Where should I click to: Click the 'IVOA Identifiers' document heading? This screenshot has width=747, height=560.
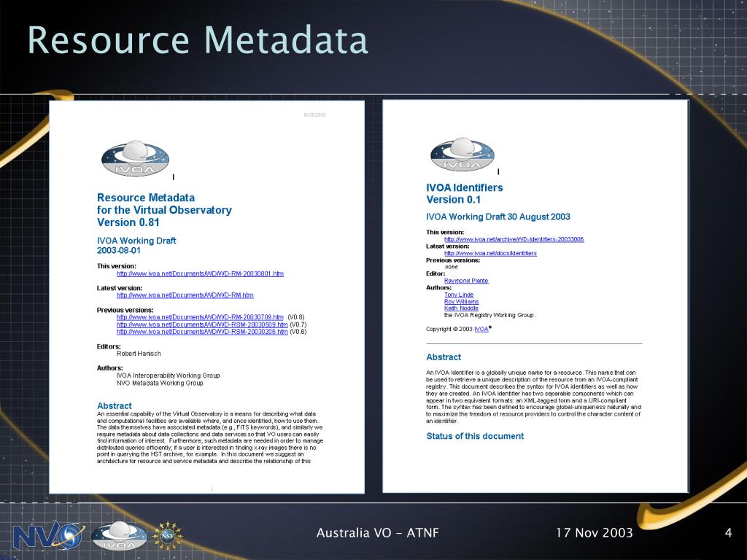click(x=465, y=187)
